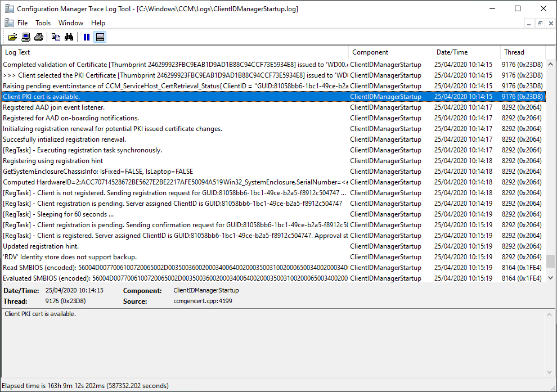This screenshot has height=392, width=557.
Task: Minimize the inner log document window
Action: [529, 23]
